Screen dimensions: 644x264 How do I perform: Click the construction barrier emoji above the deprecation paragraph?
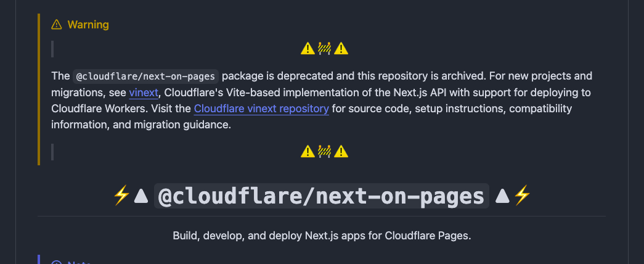tap(324, 49)
